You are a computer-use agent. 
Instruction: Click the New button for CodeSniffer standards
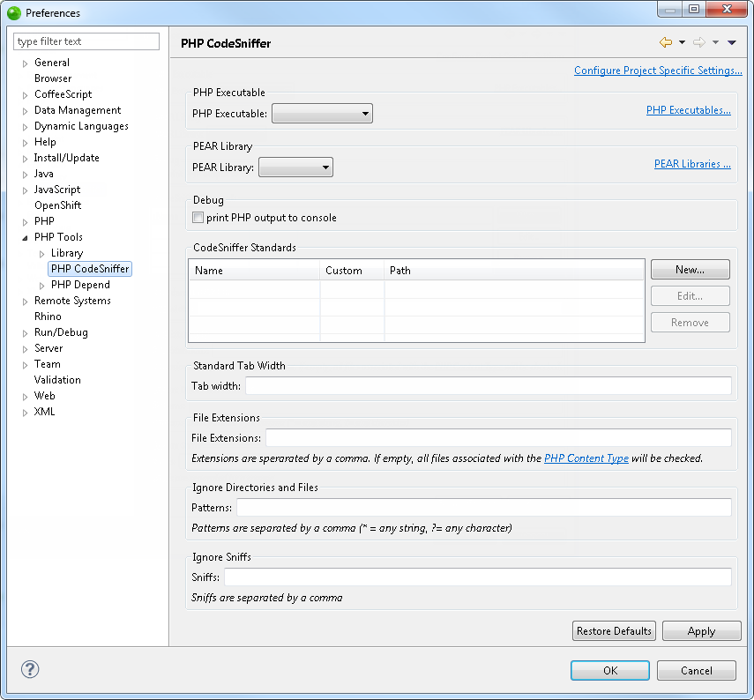point(690,269)
